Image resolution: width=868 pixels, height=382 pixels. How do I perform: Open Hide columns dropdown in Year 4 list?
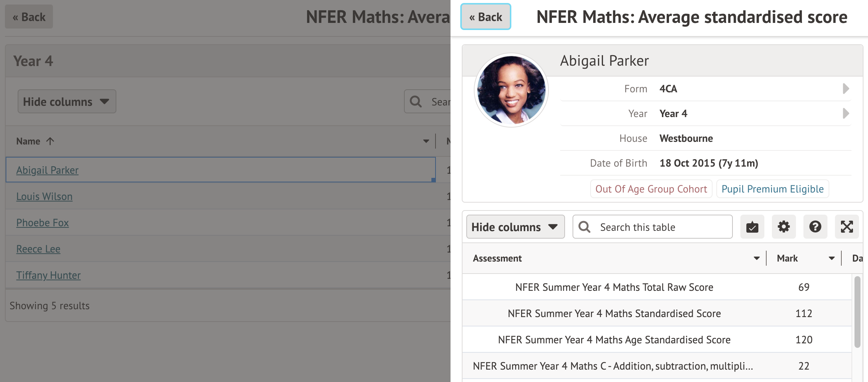pos(67,102)
